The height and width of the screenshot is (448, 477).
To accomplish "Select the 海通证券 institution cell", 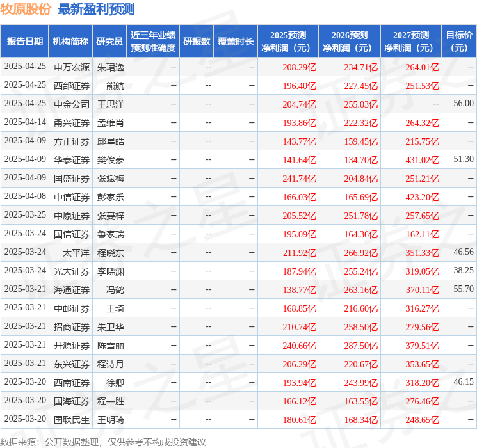I will 72,290.
